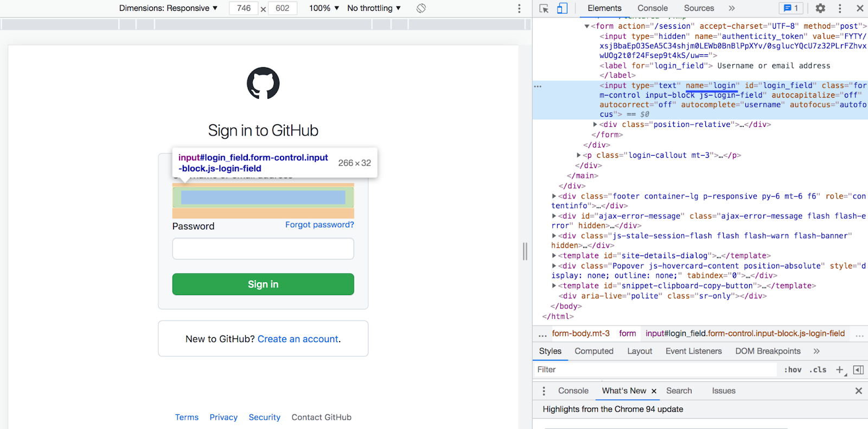Switch to the Elements tab
Viewport: 868px width, 429px height.
[x=604, y=8]
